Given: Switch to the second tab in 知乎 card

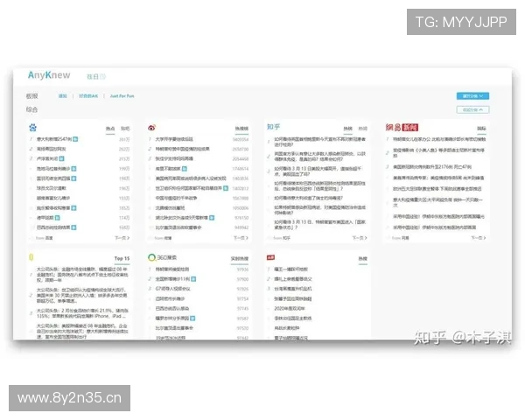Looking at the screenshot, I should pos(362,129).
